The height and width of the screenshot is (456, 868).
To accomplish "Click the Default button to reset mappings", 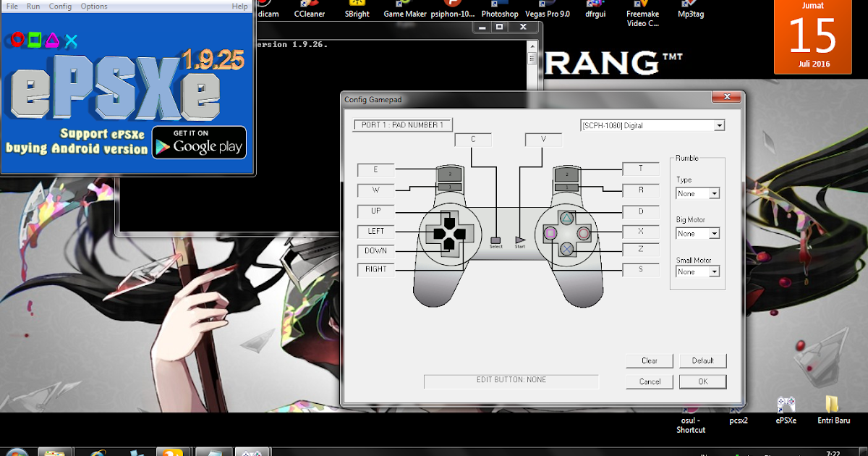I will click(x=702, y=360).
